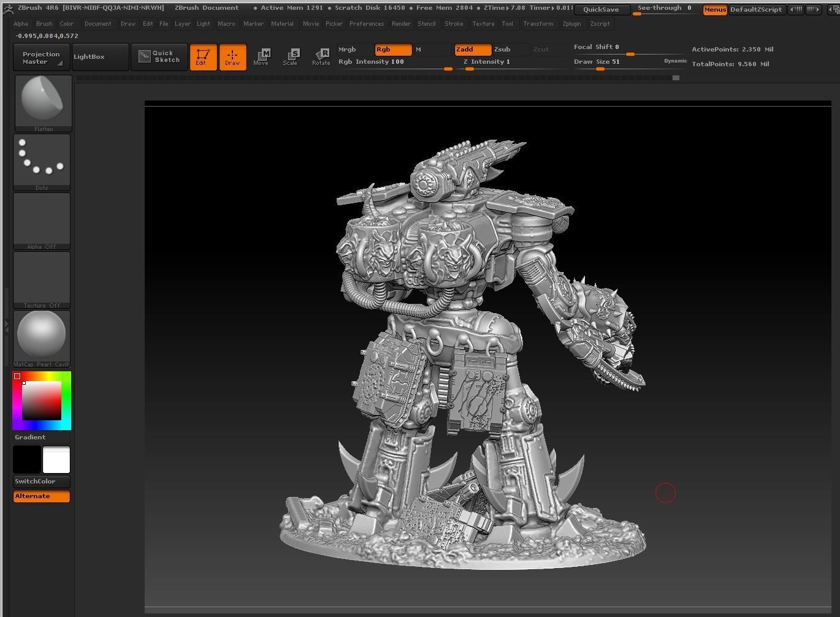
Task: Open the Dots stroke type picker
Action: (42, 162)
